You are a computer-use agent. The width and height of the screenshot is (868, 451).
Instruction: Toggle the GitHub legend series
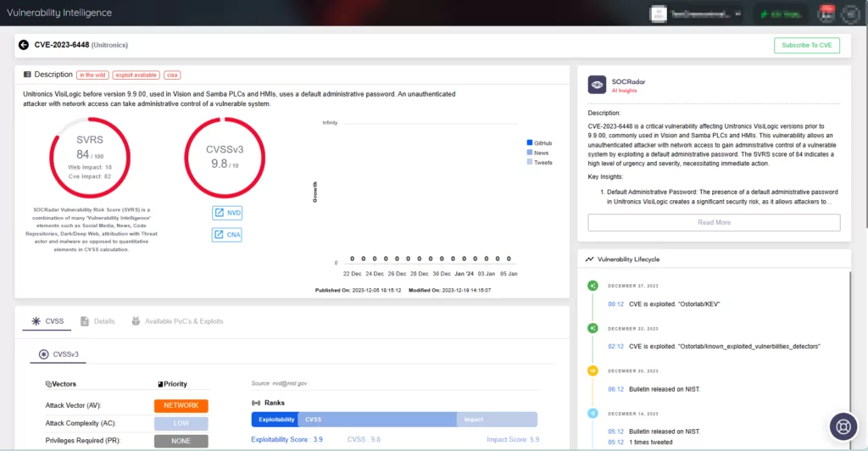coord(539,142)
